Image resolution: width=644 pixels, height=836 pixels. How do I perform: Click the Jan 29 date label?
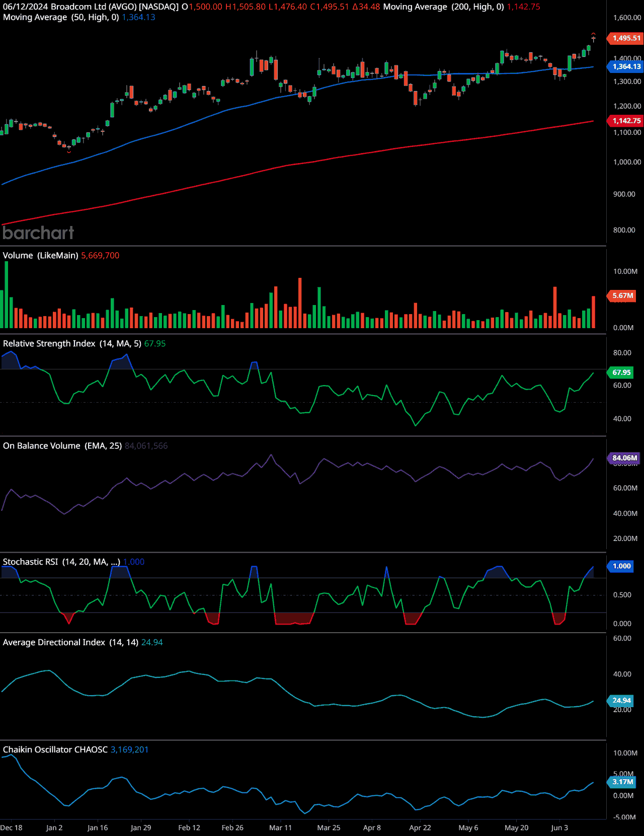tap(141, 827)
